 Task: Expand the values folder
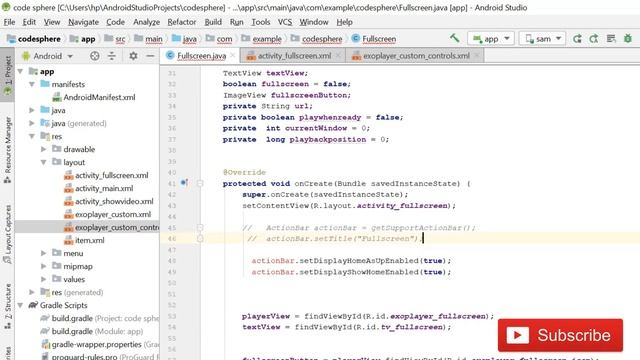coord(44,280)
